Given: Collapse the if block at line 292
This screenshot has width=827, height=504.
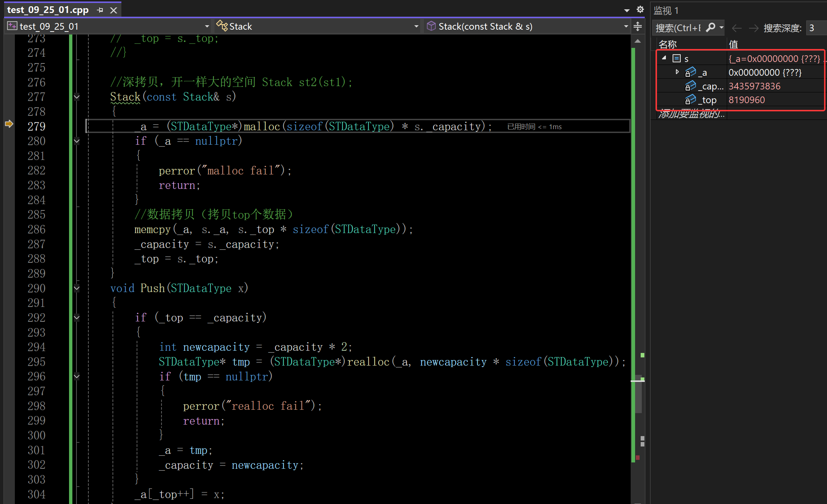Looking at the screenshot, I should click(x=77, y=318).
